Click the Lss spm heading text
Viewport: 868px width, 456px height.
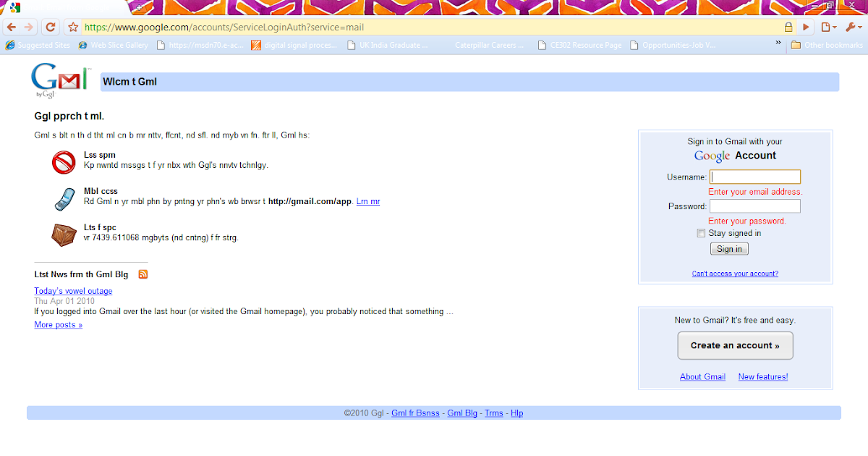pyautogui.click(x=100, y=155)
